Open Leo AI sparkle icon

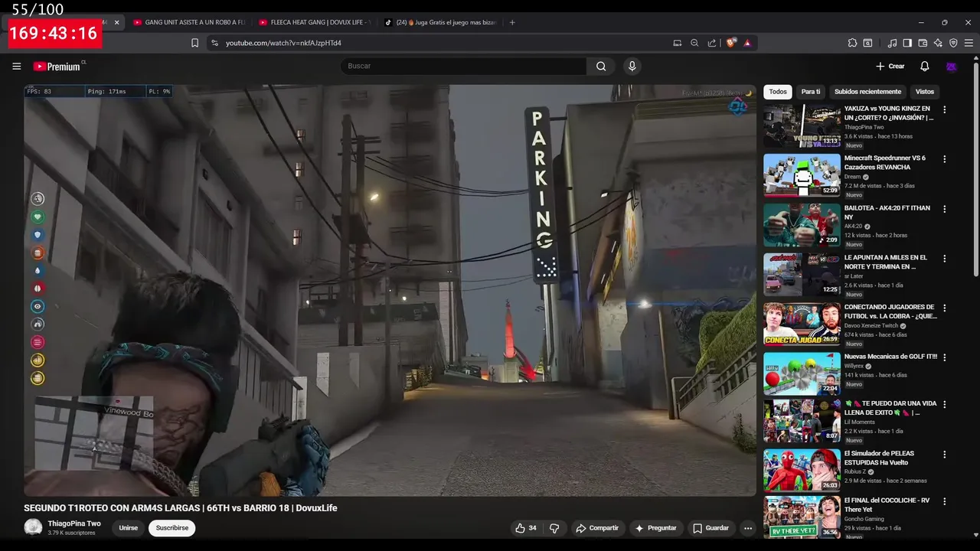(x=938, y=43)
